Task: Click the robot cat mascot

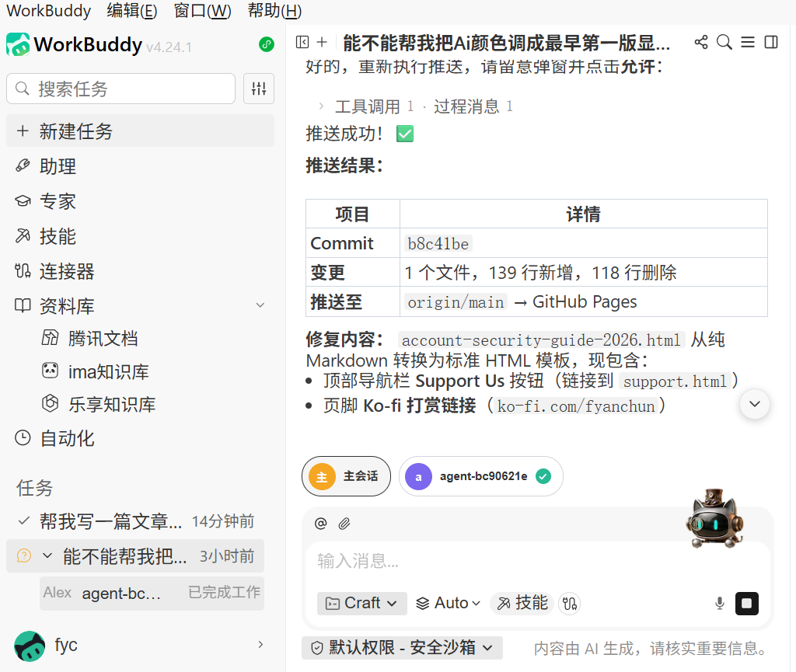Action: pyautogui.click(x=715, y=519)
